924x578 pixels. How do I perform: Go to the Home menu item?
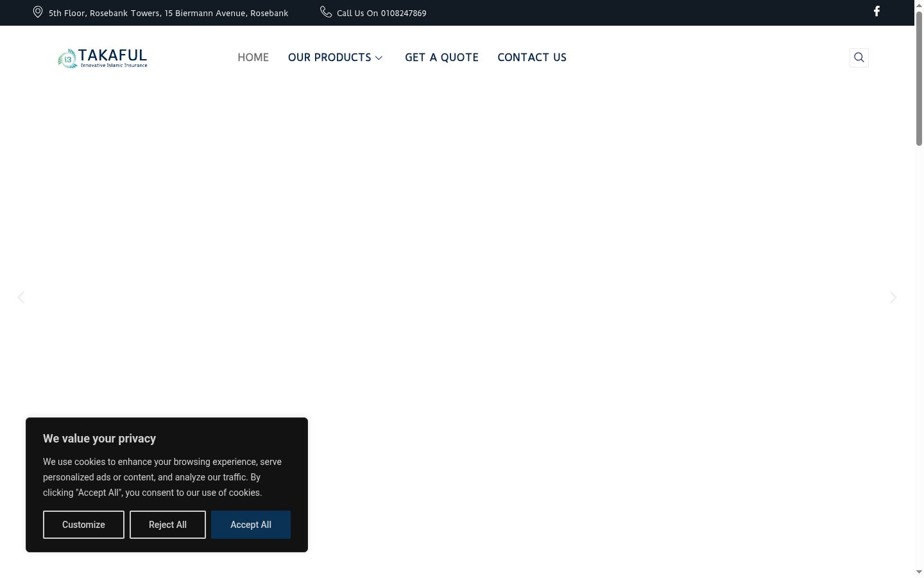253,57
